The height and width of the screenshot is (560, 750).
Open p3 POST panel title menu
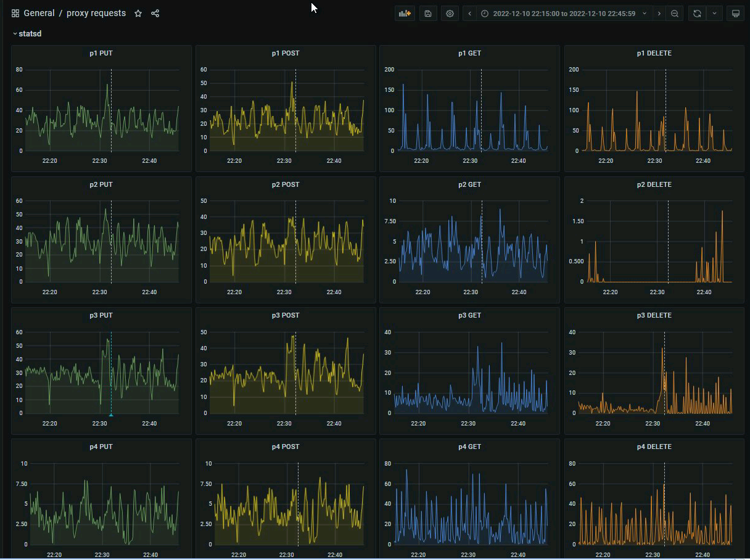point(286,315)
